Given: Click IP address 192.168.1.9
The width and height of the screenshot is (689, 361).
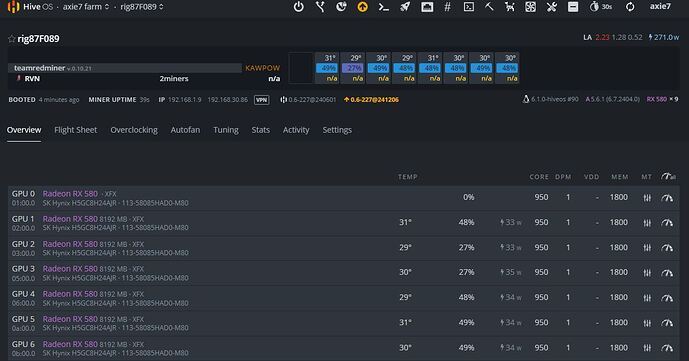Looking at the screenshot, I should (x=185, y=100).
